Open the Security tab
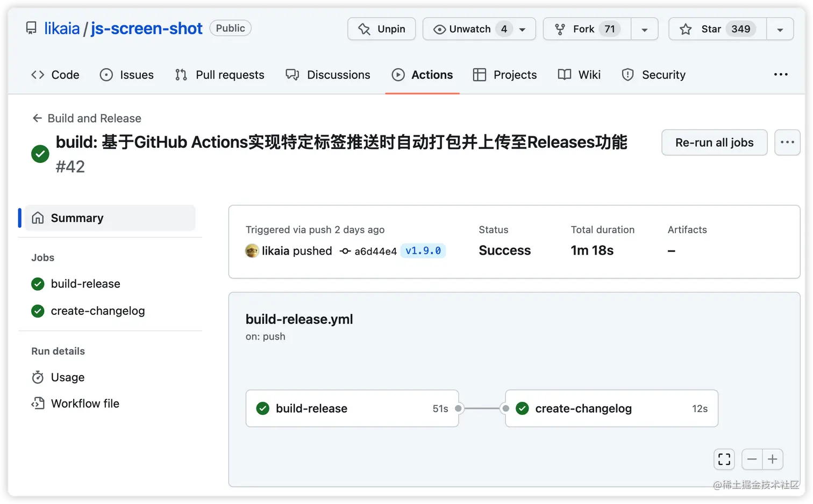This screenshot has width=813, height=504. (653, 75)
